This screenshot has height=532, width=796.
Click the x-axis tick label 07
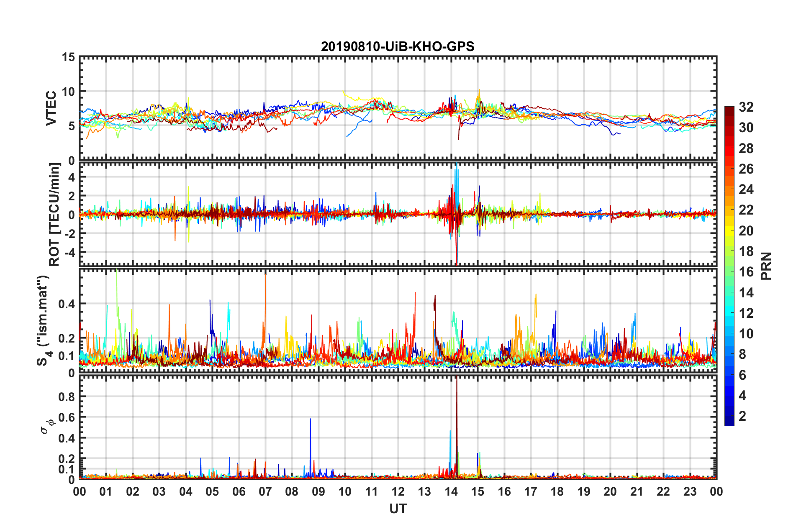pos(265,491)
